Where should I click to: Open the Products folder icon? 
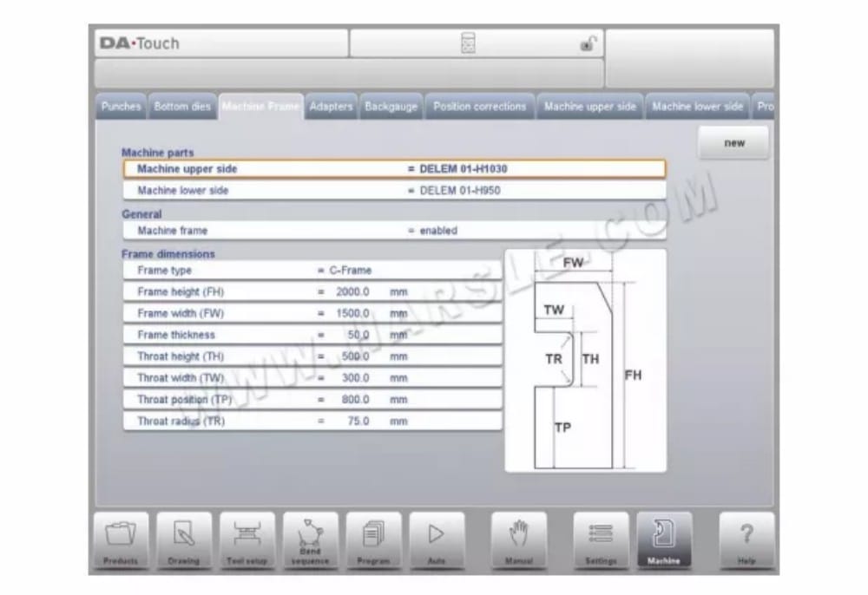pos(121,540)
